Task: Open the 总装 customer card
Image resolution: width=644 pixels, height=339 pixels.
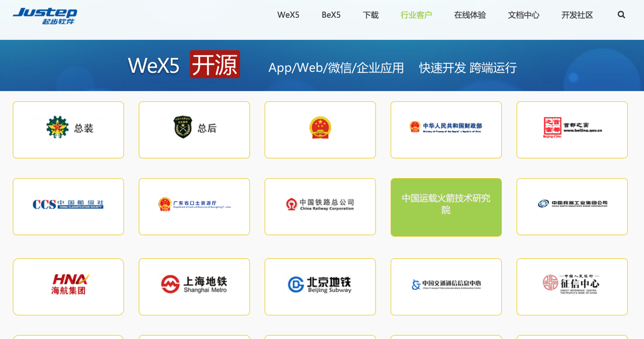Action: point(68,130)
